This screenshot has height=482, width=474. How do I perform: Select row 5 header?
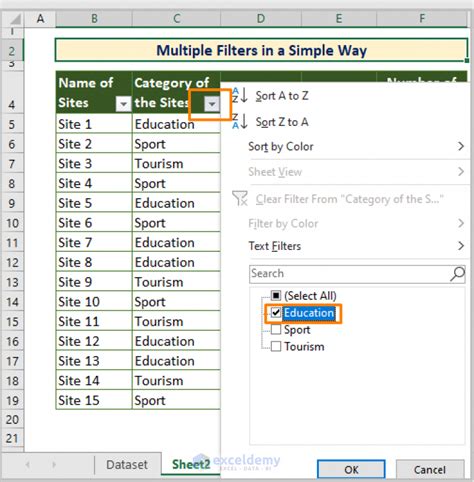coord(12,124)
